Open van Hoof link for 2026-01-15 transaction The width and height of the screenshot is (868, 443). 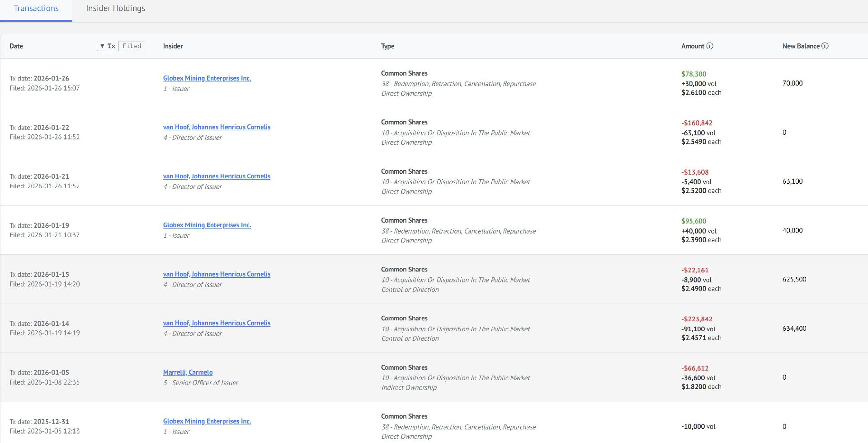pos(217,274)
